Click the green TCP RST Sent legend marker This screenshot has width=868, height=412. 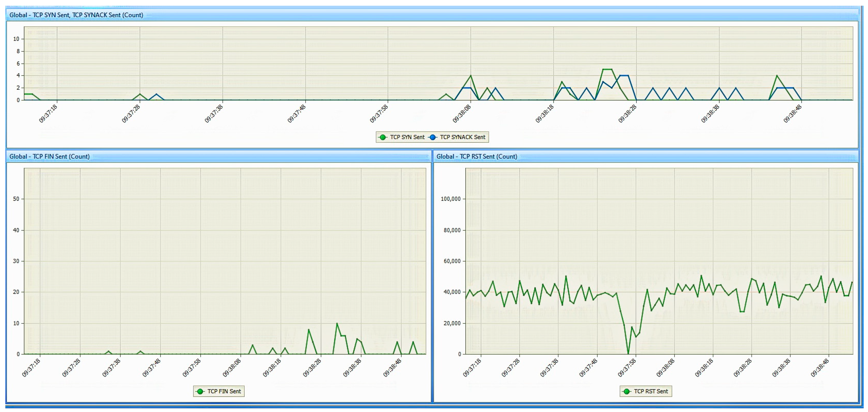click(x=626, y=391)
